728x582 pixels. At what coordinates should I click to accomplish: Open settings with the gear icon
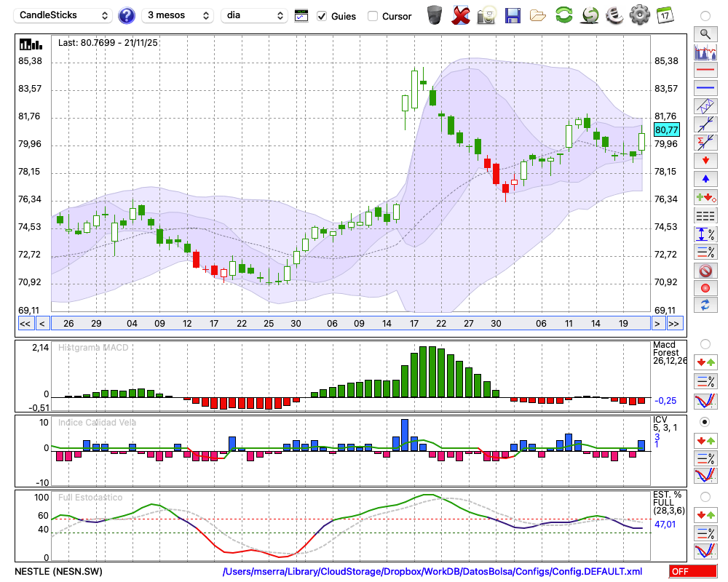point(639,15)
